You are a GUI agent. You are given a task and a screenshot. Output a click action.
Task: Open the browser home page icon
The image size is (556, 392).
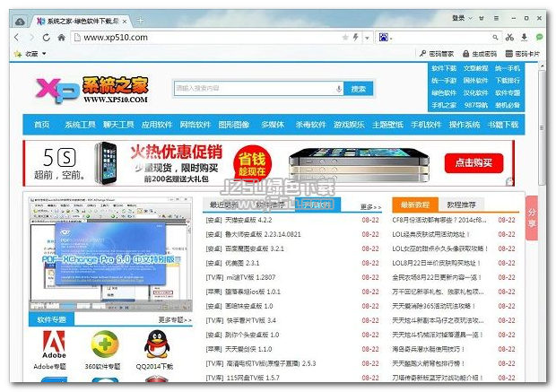61,38
